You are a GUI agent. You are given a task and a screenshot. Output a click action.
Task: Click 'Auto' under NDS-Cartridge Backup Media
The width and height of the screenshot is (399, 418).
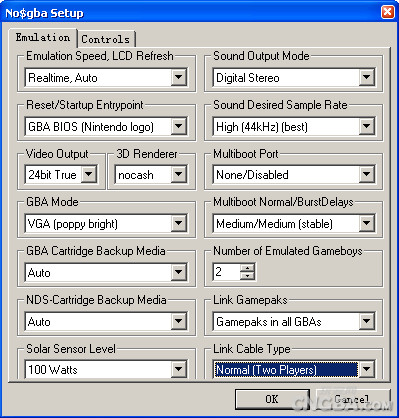coord(39,322)
